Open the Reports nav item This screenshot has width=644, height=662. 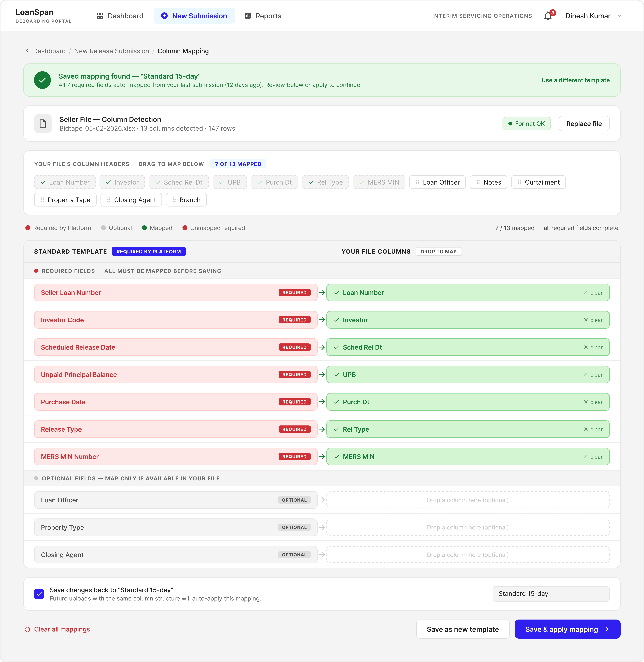click(263, 16)
